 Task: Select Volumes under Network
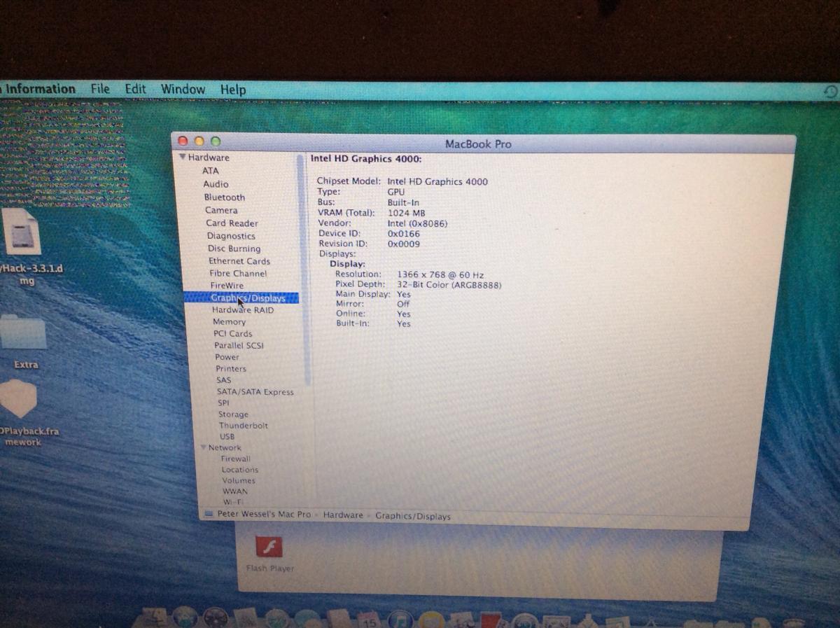(239, 481)
